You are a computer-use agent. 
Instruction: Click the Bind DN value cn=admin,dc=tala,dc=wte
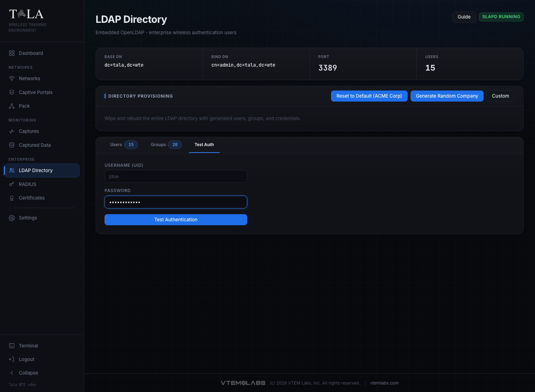pyautogui.click(x=243, y=65)
